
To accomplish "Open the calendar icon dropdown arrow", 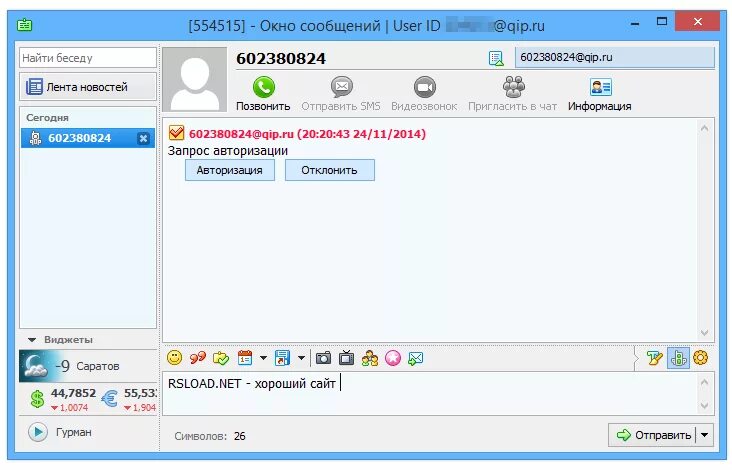I will click(x=263, y=358).
